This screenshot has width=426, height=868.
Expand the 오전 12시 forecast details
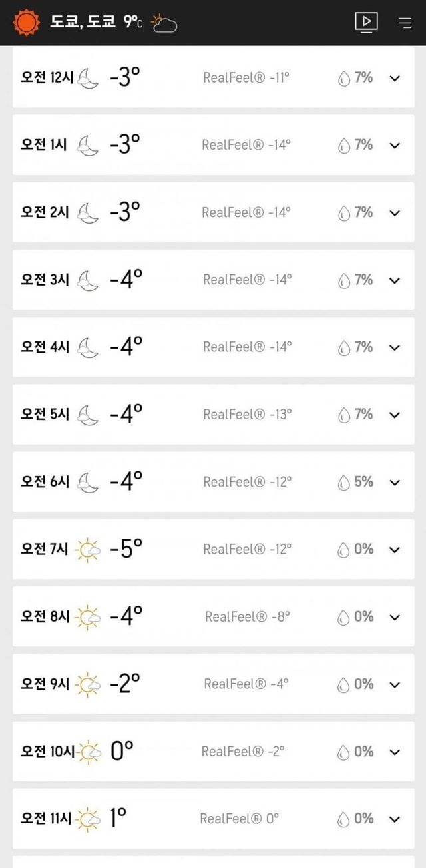point(393,78)
